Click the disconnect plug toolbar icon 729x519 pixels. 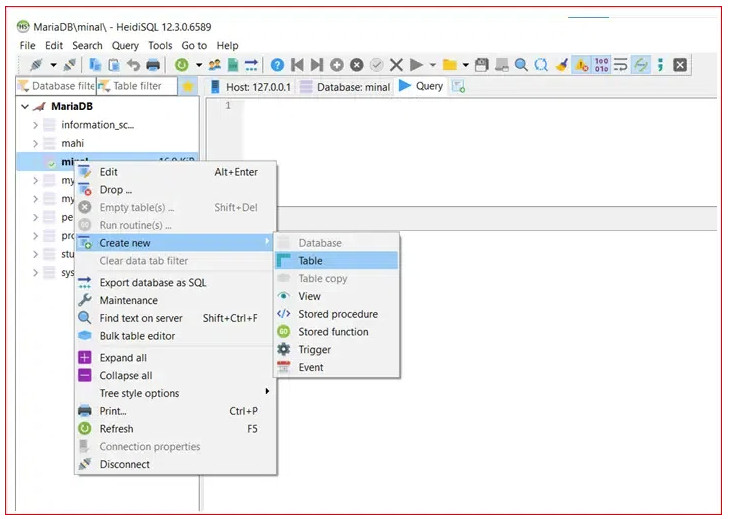pyautogui.click(x=70, y=65)
